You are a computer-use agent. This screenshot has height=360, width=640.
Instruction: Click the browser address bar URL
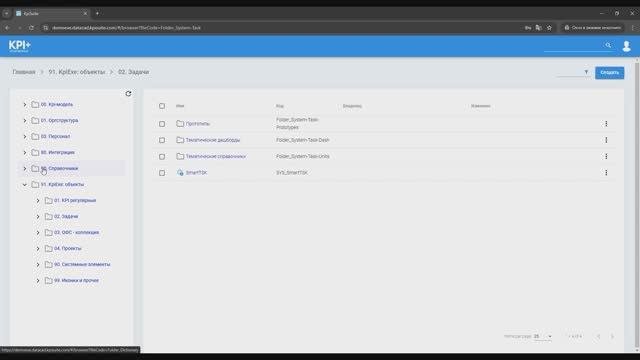coord(127,28)
